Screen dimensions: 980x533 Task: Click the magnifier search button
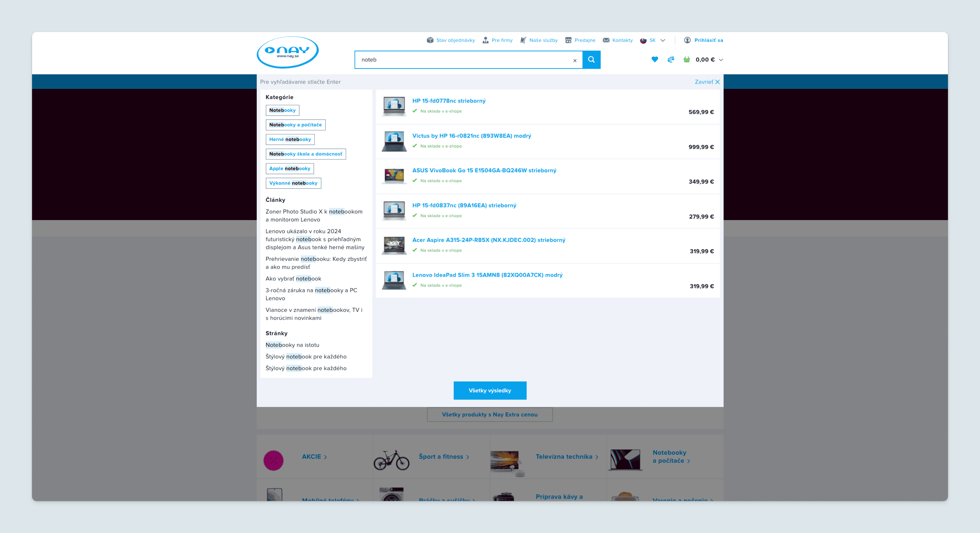(x=591, y=60)
